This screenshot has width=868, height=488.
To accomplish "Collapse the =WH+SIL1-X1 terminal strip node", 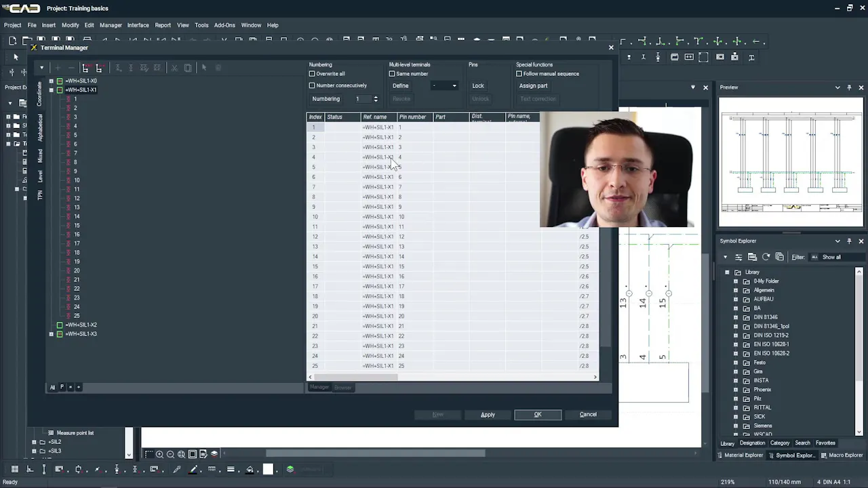I will pyautogui.click(x=51, y=90).
